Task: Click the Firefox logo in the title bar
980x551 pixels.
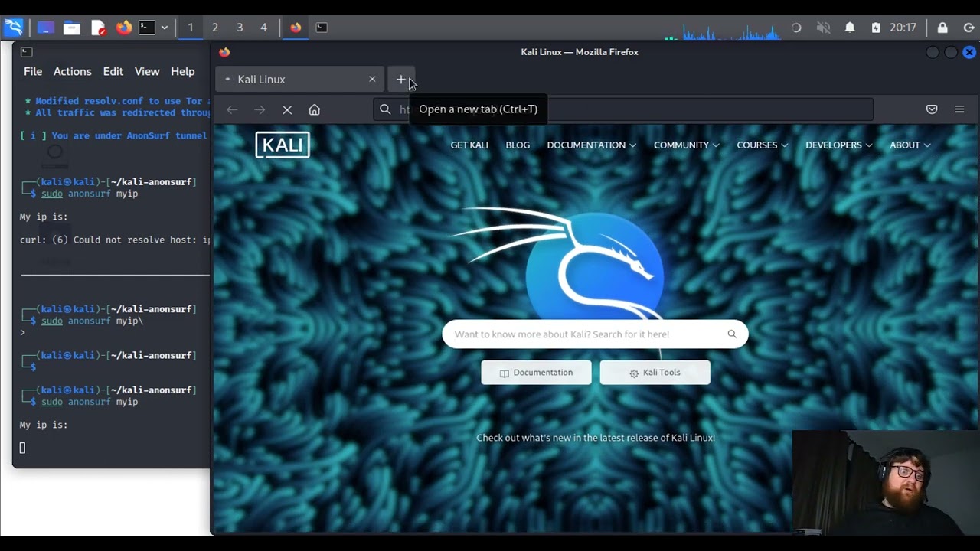Action: coord(224,52)
